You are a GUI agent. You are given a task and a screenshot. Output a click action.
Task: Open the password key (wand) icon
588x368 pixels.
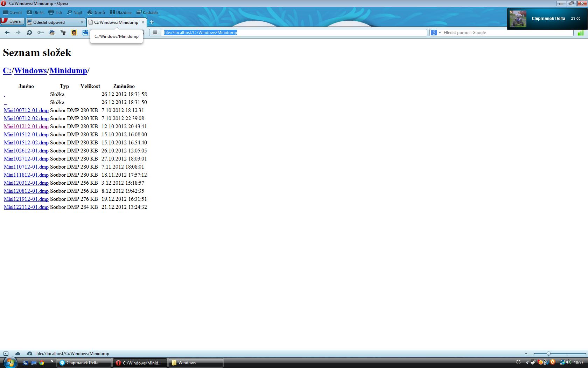pyautogui.click(x=41, y=33)
